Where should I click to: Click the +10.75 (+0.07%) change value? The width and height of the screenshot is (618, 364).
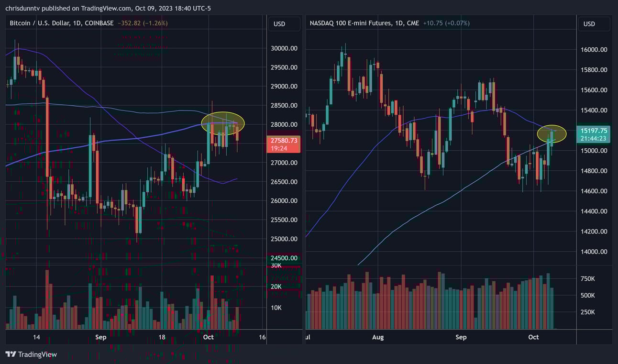[446, 23]
